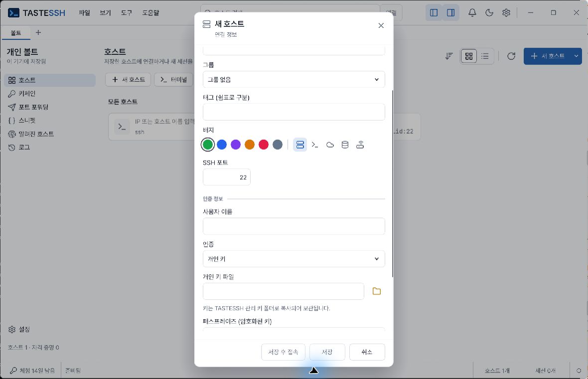
Task: Select the terminal prompt badge icon
Action: pyautogui.click(x=315, y=145)
